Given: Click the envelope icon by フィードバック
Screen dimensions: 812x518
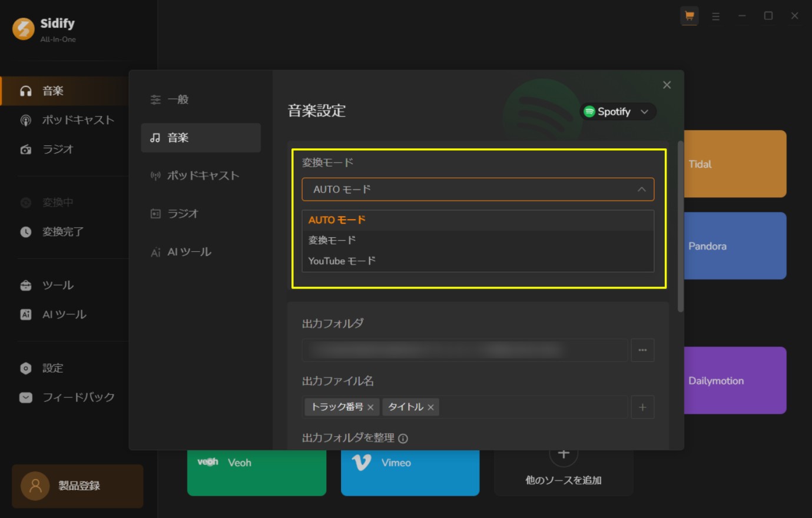Looking at the screenshot, I should pos(26,397).
